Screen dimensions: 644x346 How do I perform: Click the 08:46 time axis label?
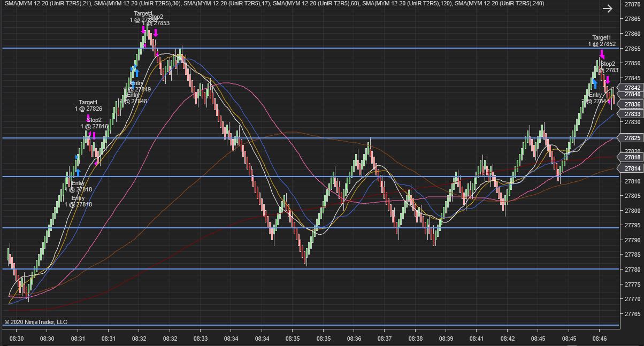click(x=600, y=339)
